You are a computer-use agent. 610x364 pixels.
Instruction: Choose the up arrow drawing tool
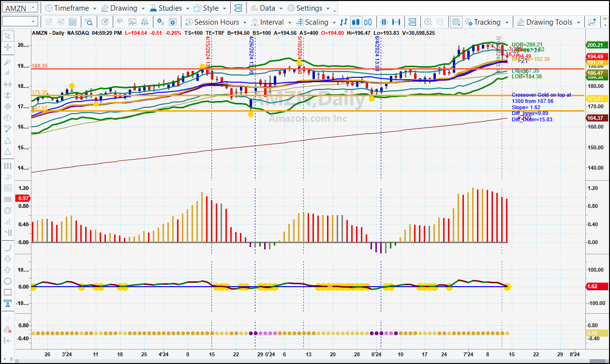pyautogui.click(x=7, y=270)
